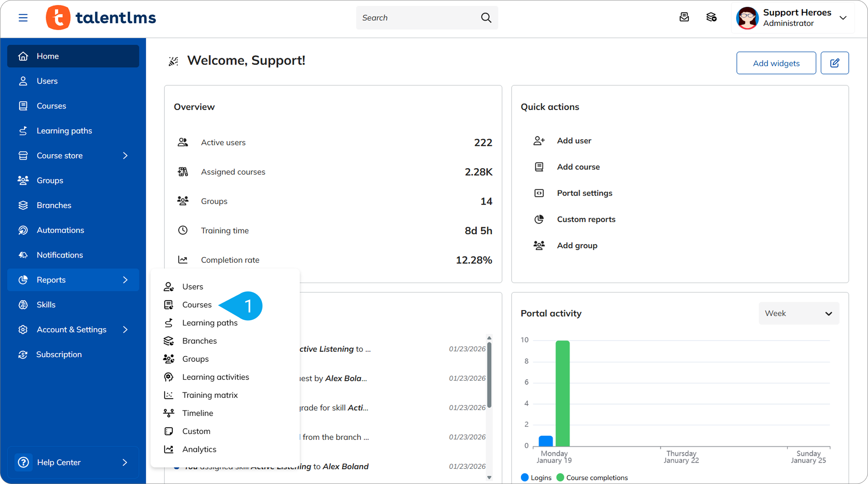Click the Add widgets button

pos(776,63)
